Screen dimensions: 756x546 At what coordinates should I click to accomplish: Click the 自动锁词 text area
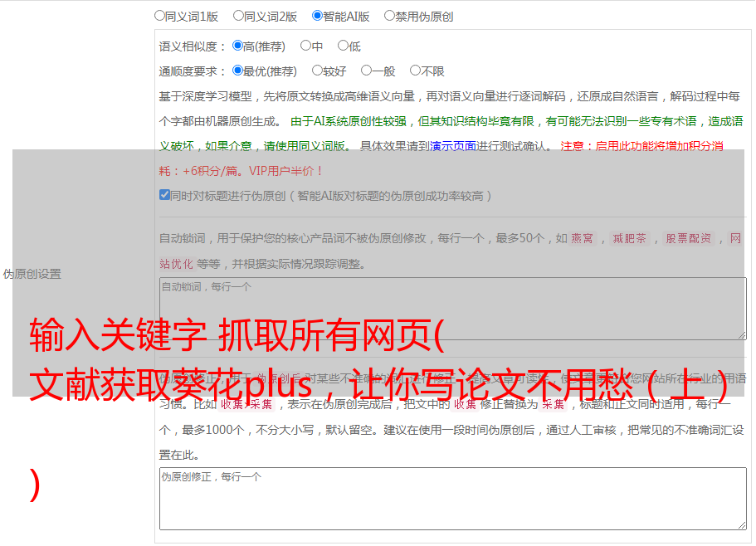click(x=453, y=309)
